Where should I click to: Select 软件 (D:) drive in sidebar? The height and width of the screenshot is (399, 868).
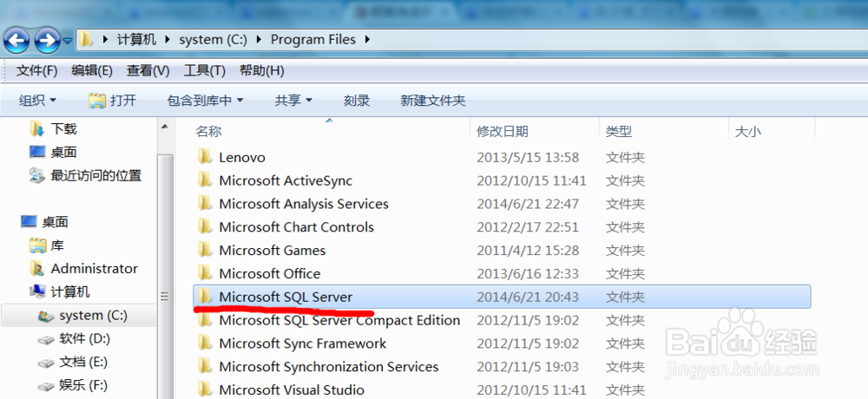(x=84, y=338)
